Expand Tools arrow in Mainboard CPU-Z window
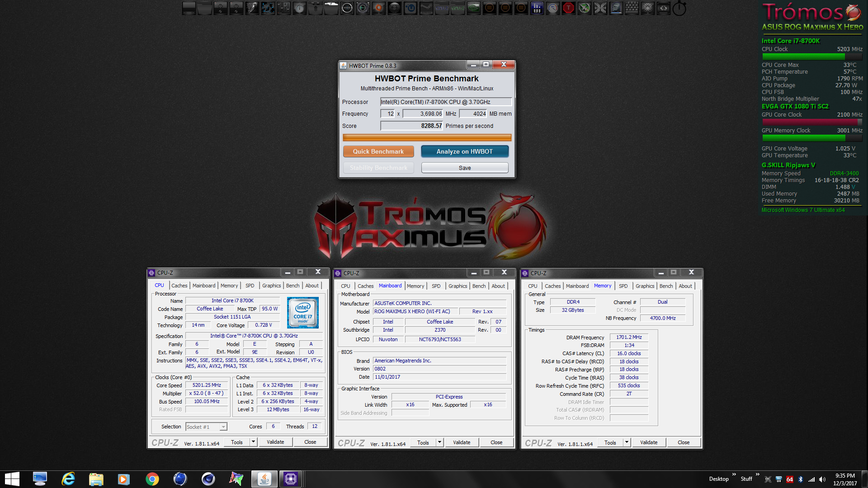The height and width of the screenshot is (488, 868). pos(439,442)
